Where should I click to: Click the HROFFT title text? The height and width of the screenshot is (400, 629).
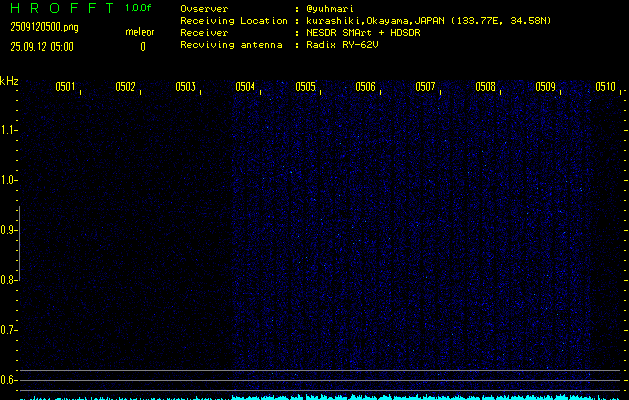(x=63, y=8)
